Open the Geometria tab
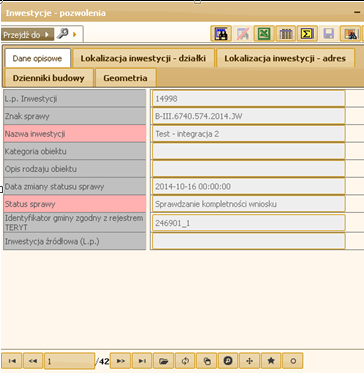The height and width of the screenshot is (373, 364). 125,78
